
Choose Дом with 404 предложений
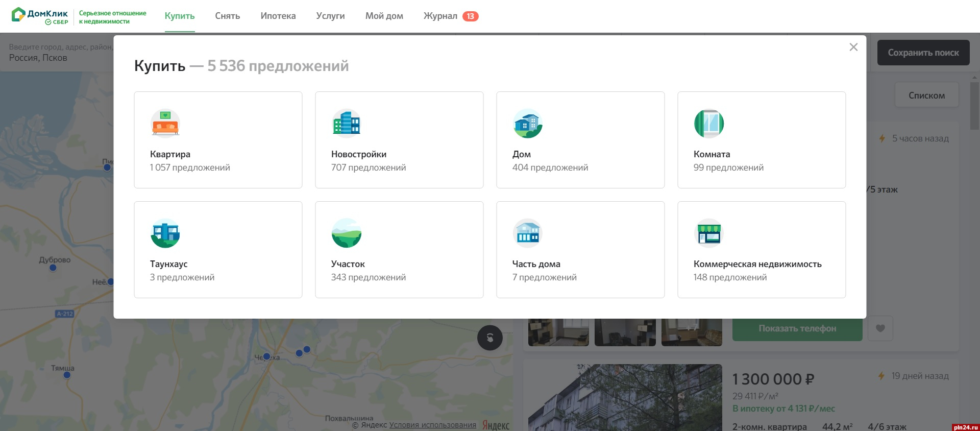click(x=580, y=140)
